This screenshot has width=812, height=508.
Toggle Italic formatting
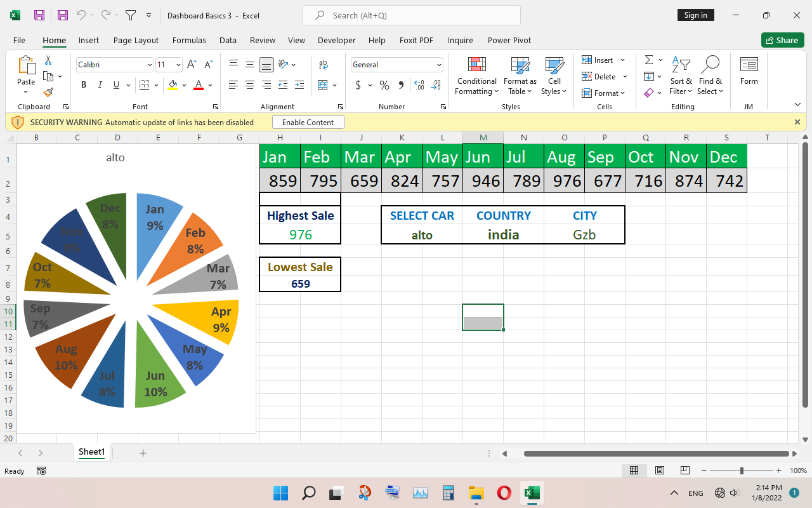100,85
